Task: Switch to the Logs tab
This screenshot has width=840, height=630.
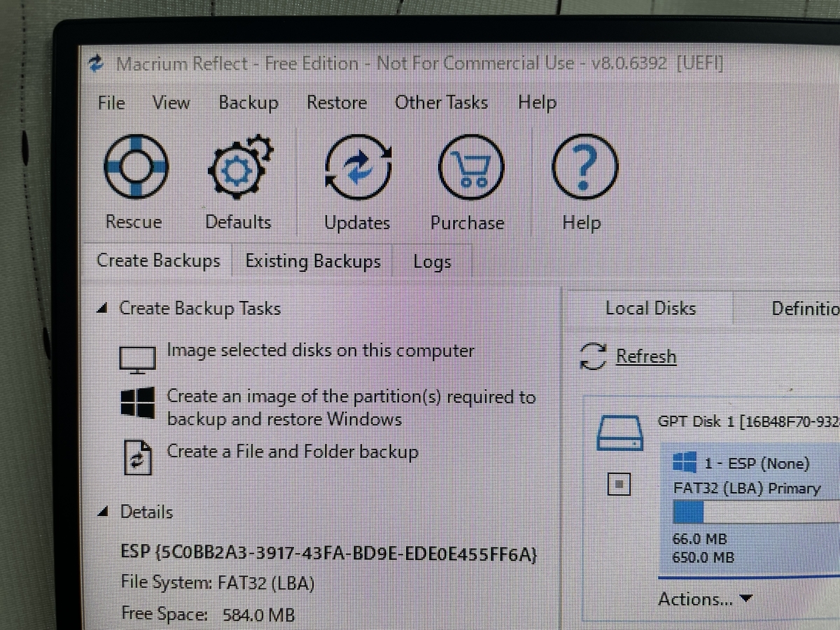Action: pyautogui.click(x=432, y=262)
